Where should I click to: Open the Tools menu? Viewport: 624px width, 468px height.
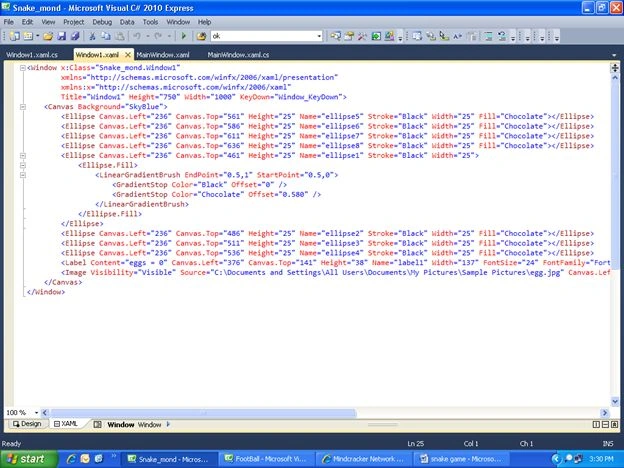click(x=150, y=22)
